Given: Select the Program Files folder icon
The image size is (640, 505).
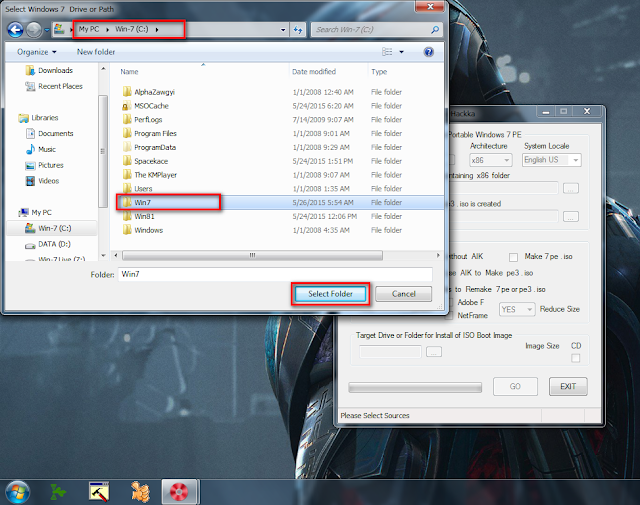Looking at the screenshot, I should pos(127,133).
